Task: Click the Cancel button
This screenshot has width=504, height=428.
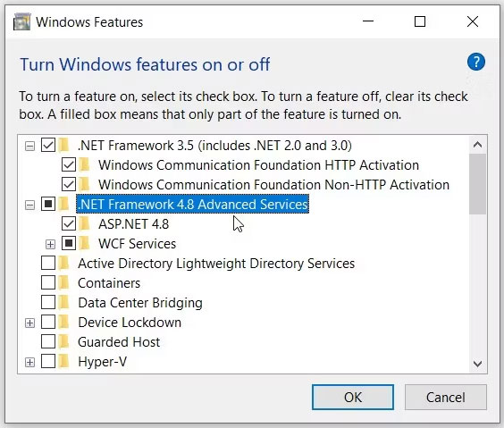Action: pyautogui.click(x=446, y=397)
